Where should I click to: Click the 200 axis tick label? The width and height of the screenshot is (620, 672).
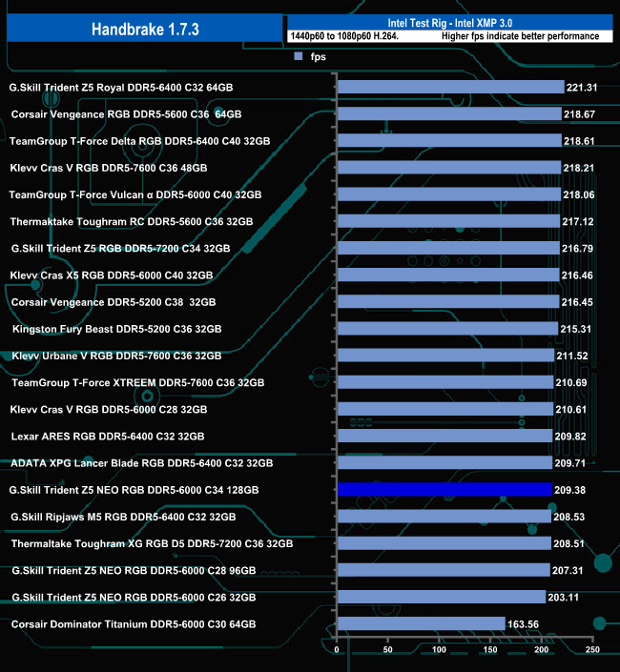coord(542,650)
